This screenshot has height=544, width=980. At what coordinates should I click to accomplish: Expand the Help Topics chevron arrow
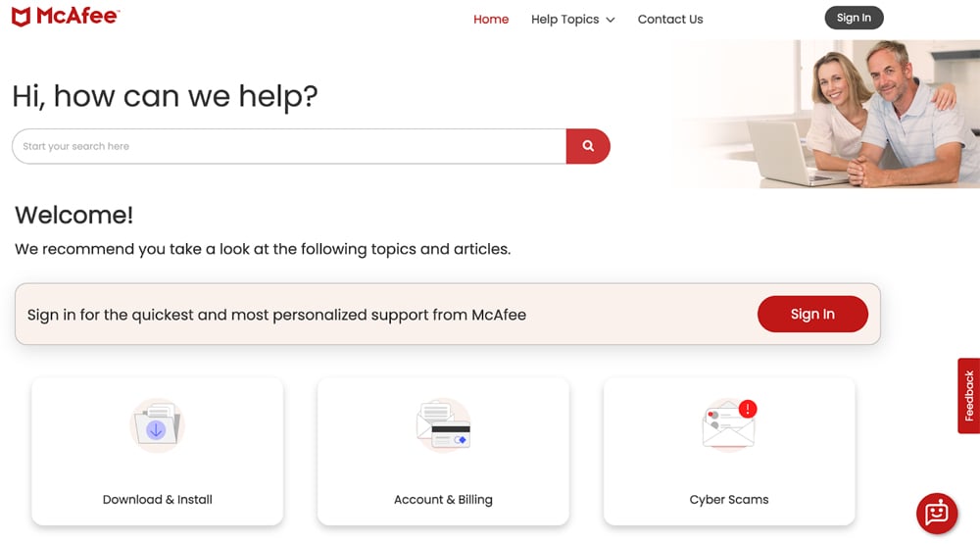click(x=611, y=20)
